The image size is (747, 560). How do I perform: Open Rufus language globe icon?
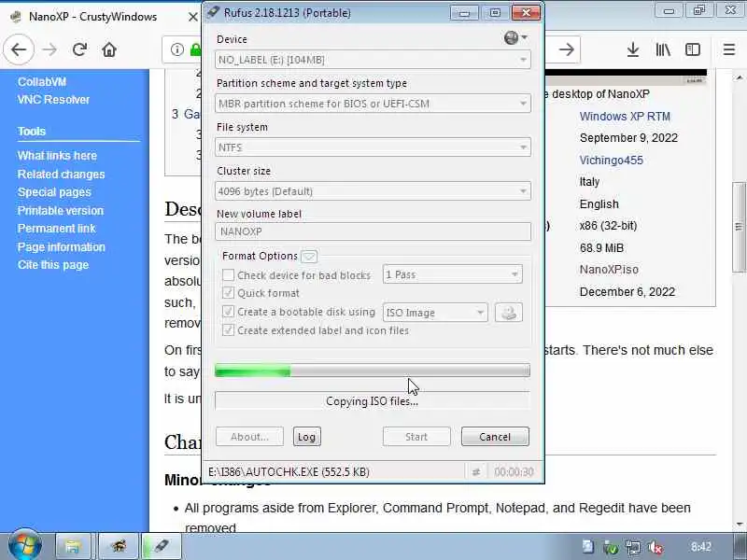tap(515, 37)
